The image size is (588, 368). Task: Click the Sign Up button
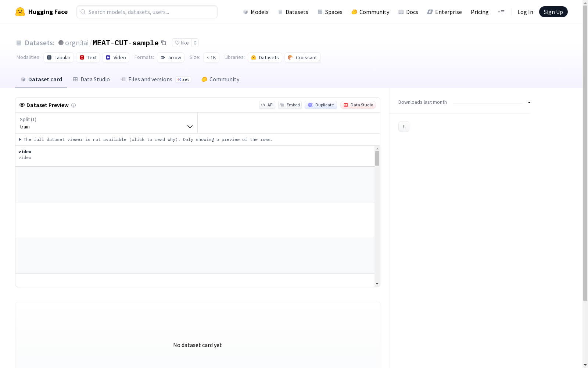point(553,12)
